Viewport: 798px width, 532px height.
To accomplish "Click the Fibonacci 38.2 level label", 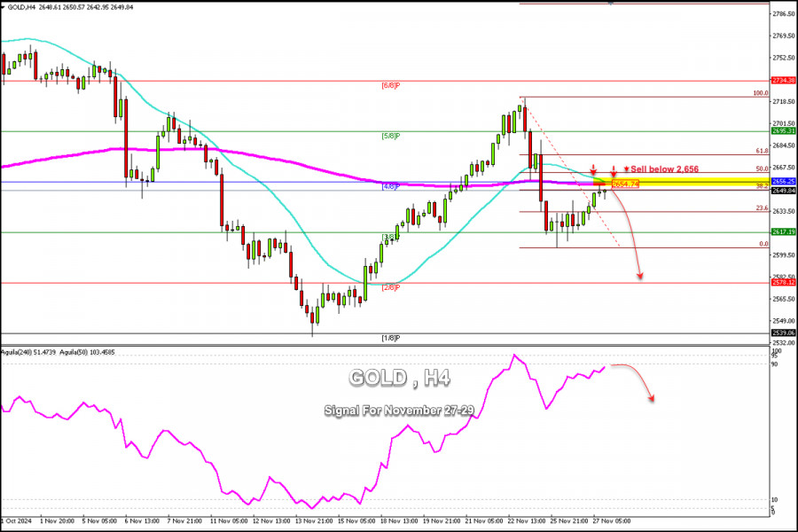I will pos(762,186).
